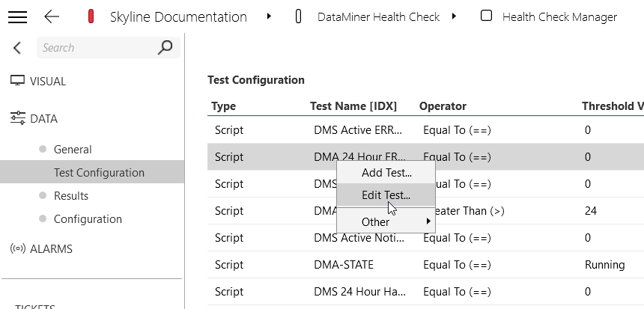Click the Running threshold value
This screenshot has width=644, height=309.
[604, 265]
